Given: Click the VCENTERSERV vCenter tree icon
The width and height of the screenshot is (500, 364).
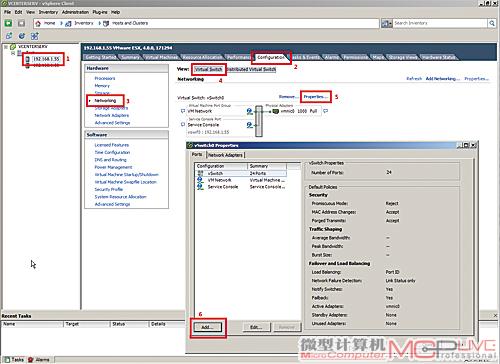Looking at the screenshot, I should pos(13,47).
